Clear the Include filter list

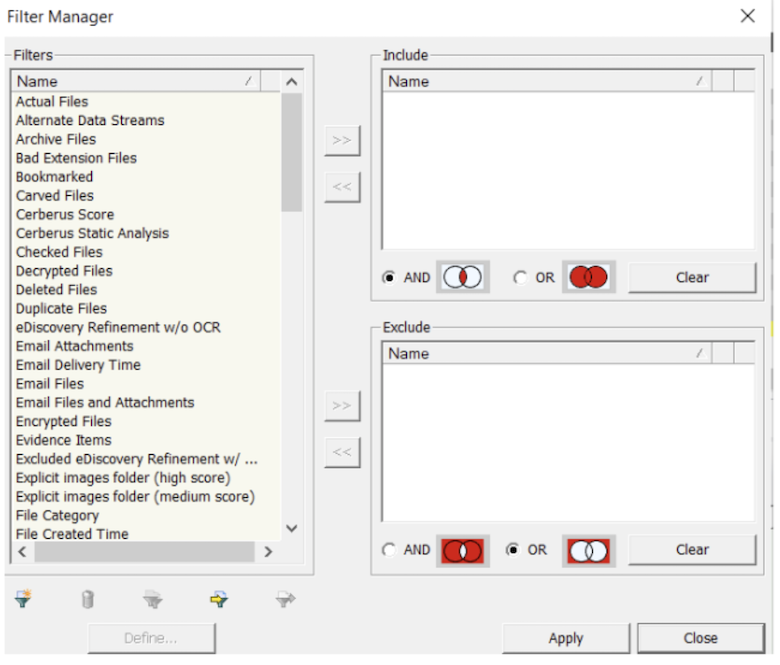(x=692, y=277)
